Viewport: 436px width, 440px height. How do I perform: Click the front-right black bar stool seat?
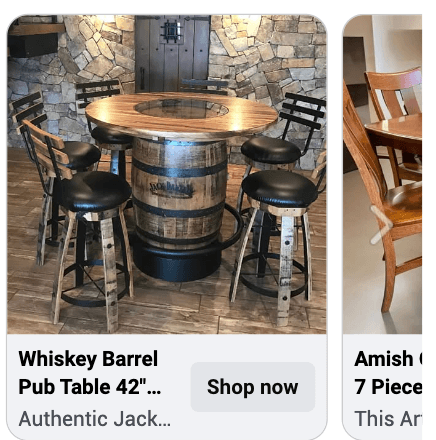tap(280, 189)
